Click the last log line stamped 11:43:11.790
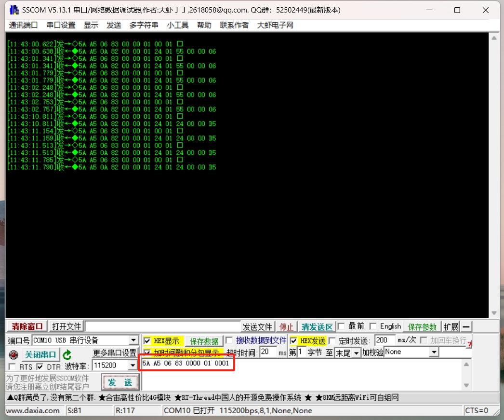 111,167
